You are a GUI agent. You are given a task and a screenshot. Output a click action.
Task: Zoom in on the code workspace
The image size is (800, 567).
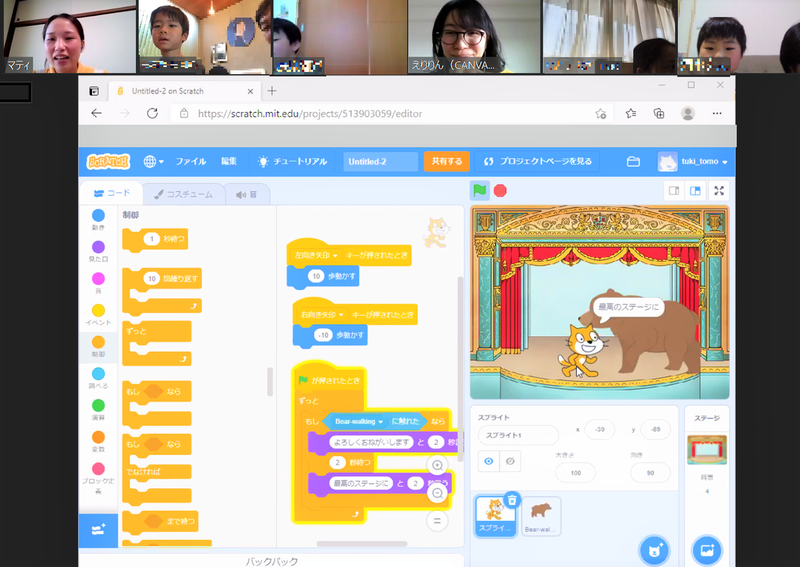437,465
